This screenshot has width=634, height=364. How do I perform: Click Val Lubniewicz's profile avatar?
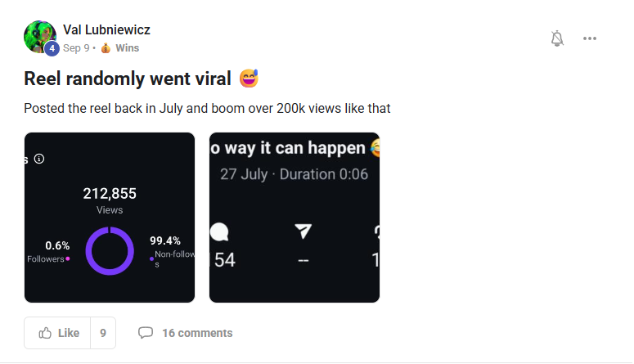[39, 36]
